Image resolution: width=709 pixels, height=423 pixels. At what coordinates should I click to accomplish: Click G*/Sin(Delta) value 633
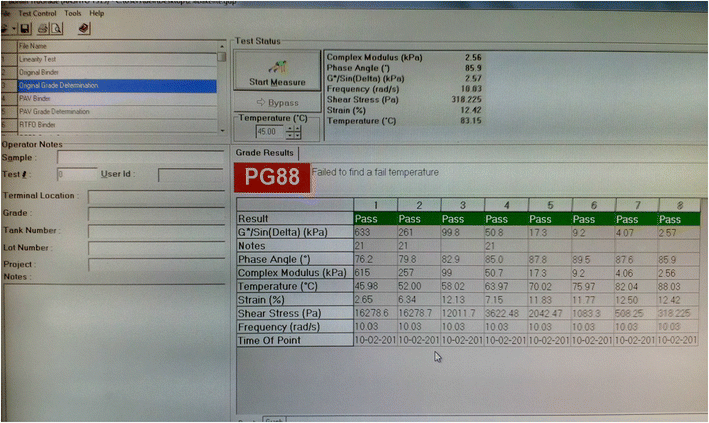tap(375, 233)
